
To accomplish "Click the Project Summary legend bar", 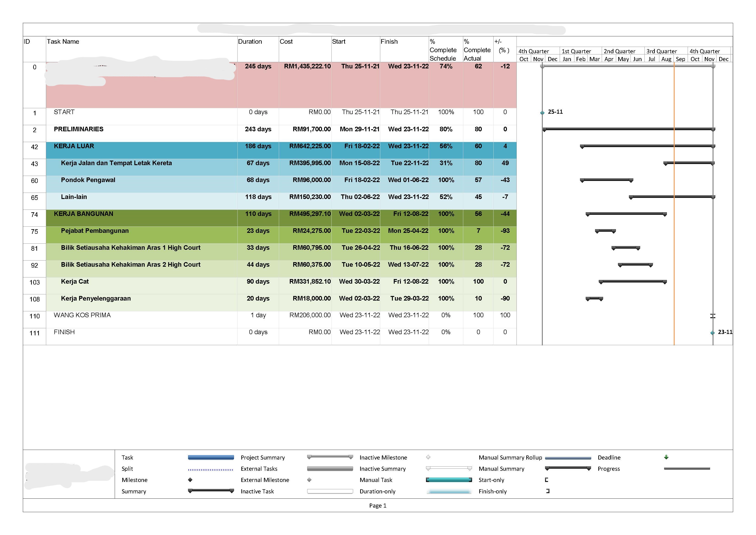I will point(330,457).
